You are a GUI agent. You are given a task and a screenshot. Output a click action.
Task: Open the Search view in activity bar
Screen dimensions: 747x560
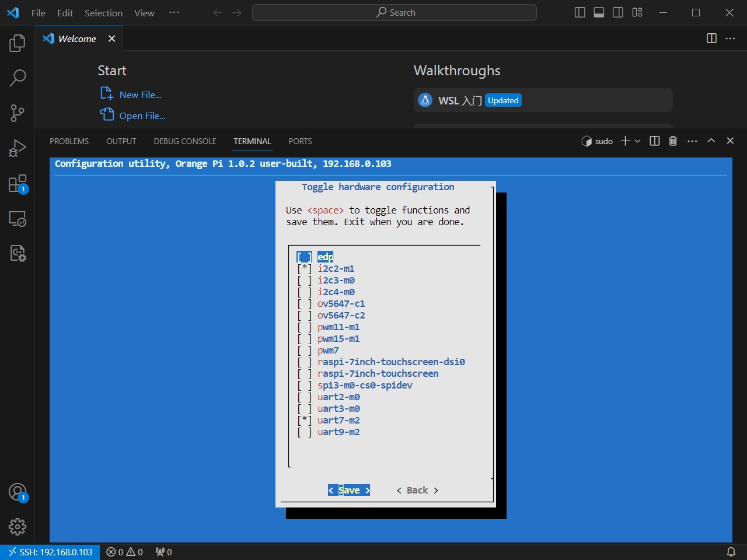pos(18,78)
